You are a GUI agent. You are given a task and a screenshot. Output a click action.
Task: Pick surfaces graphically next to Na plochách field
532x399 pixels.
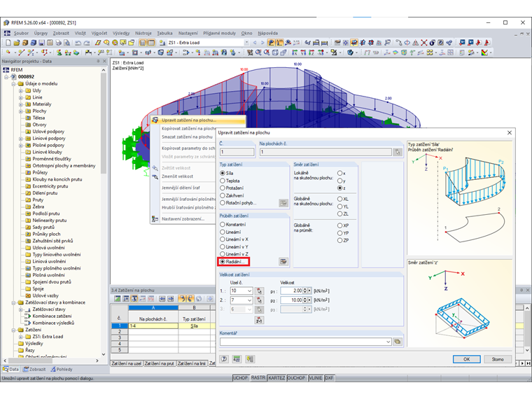[398, 153]
